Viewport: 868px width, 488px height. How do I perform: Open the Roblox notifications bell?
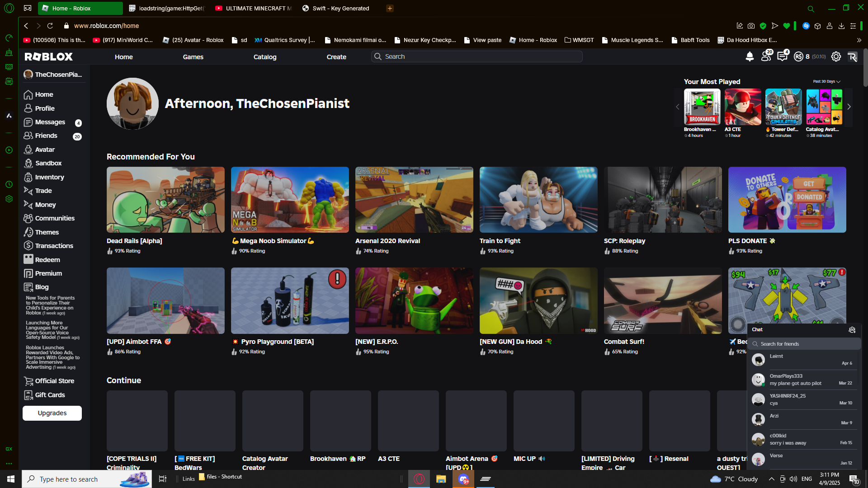750,56
